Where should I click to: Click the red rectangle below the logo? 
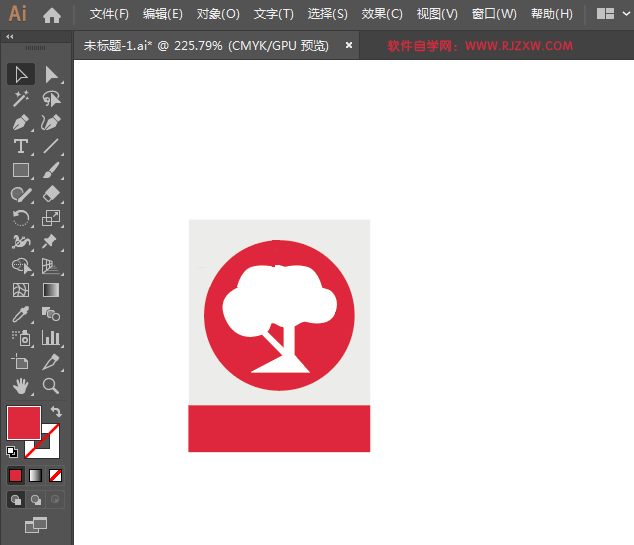click(279, 429)
